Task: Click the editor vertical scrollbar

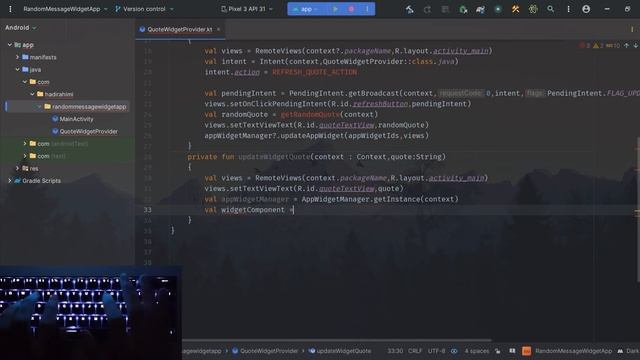Action: tap(638, 209)
